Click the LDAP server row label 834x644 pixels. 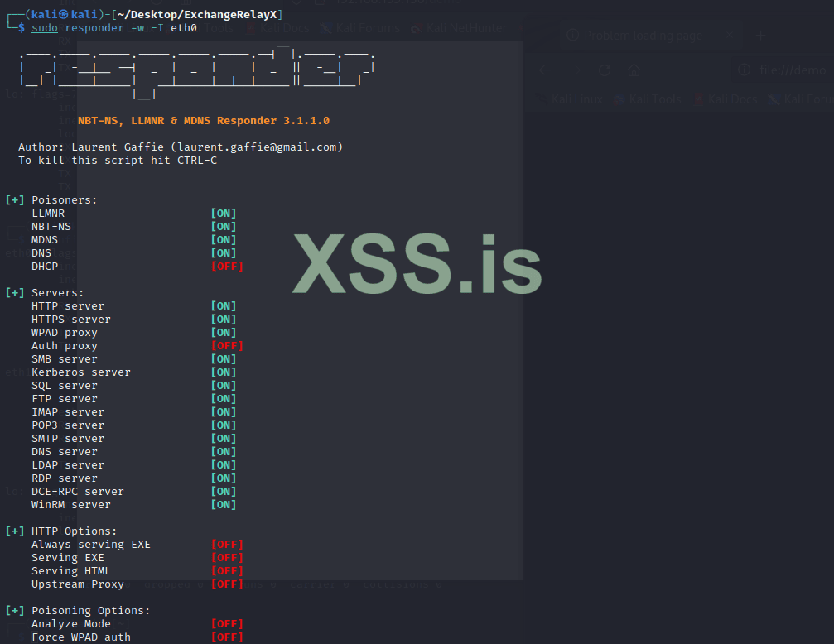(x=68, y=464)
